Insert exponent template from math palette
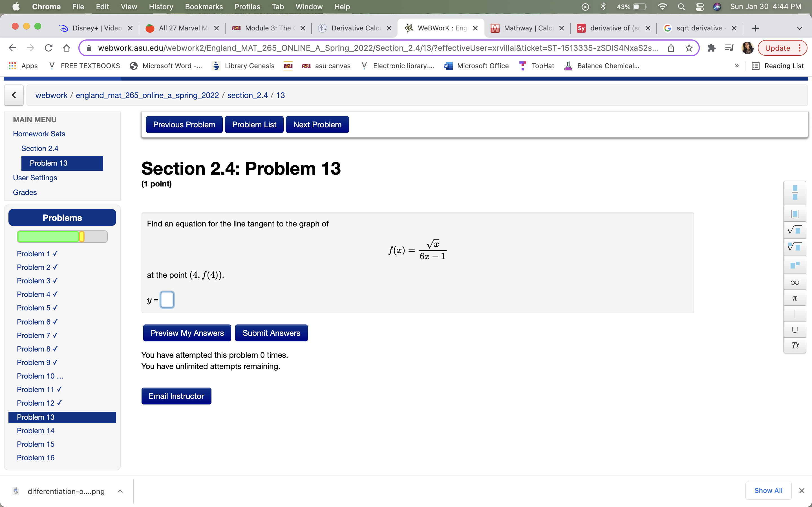812x507 pixels. (x=794, y=265)
